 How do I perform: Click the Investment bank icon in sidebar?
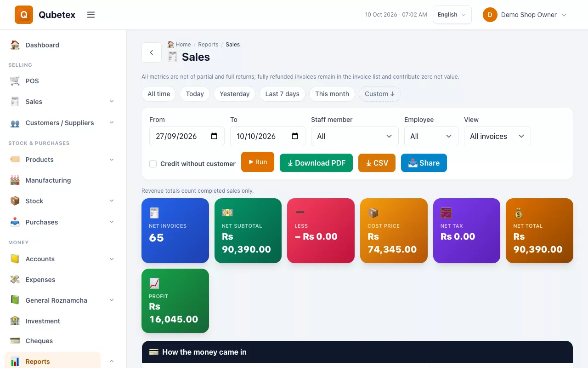click(15, 321)
